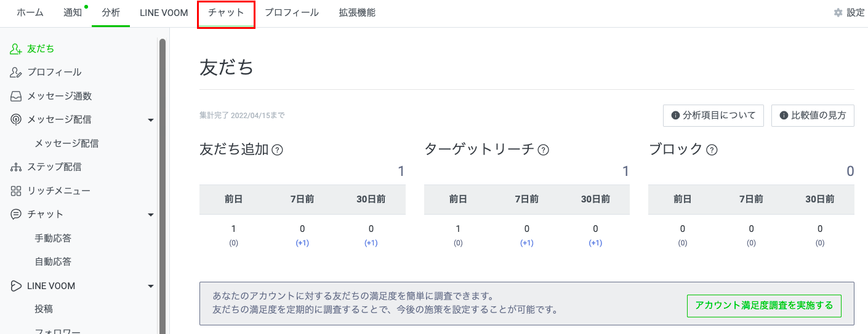Viewport: 868px width, 334px height.
Task: Click the メッセージ通数 inbox icon
Action: (17, 97)
